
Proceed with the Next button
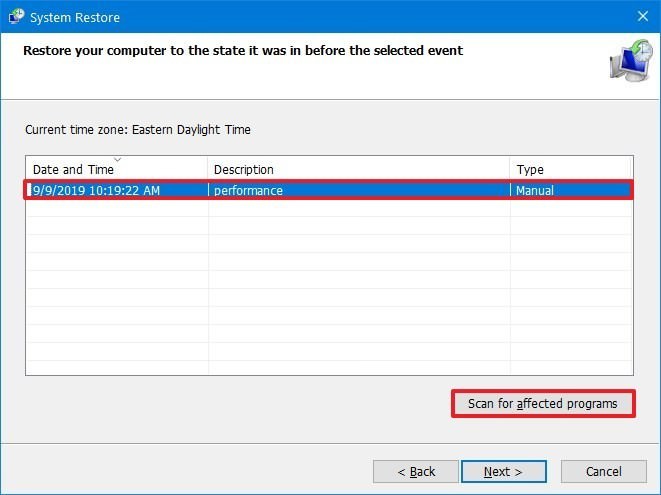(x=503, y=471)
